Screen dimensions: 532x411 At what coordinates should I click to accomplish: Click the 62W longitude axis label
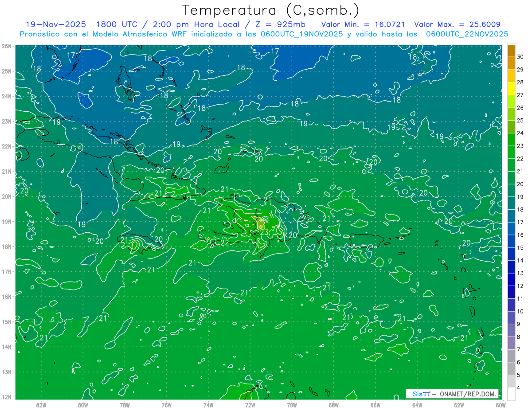[459, 404]
